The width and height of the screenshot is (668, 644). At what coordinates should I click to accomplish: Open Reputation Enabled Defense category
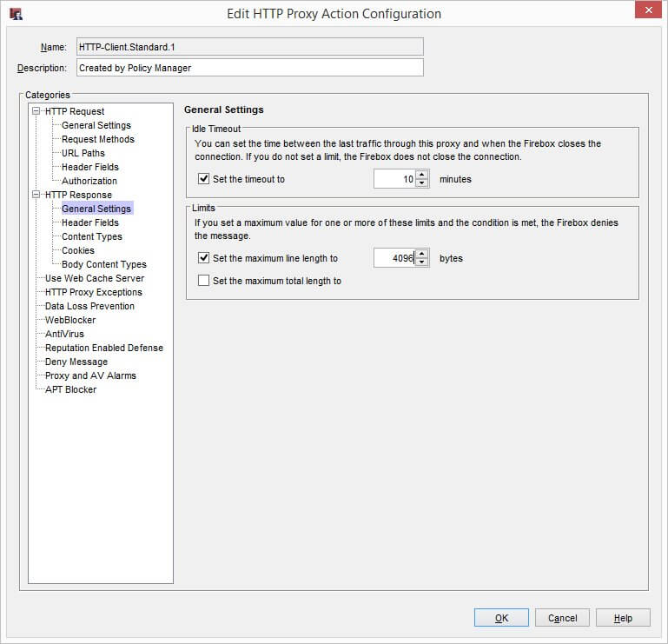point(104,348)
